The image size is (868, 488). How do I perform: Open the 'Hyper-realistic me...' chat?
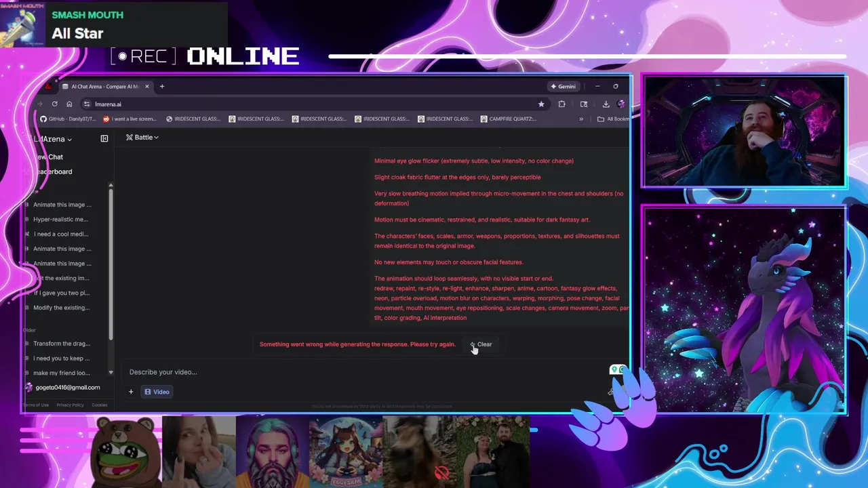pos(61,219)
